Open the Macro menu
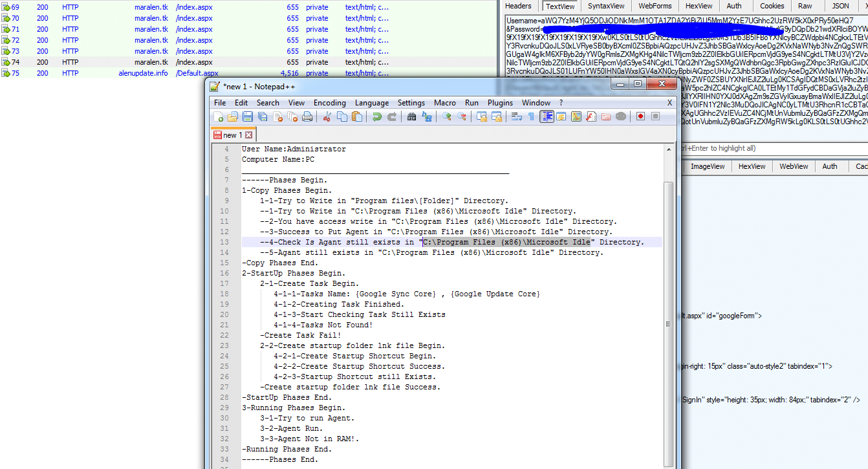868x469 pixels. (x=445, y=103)
